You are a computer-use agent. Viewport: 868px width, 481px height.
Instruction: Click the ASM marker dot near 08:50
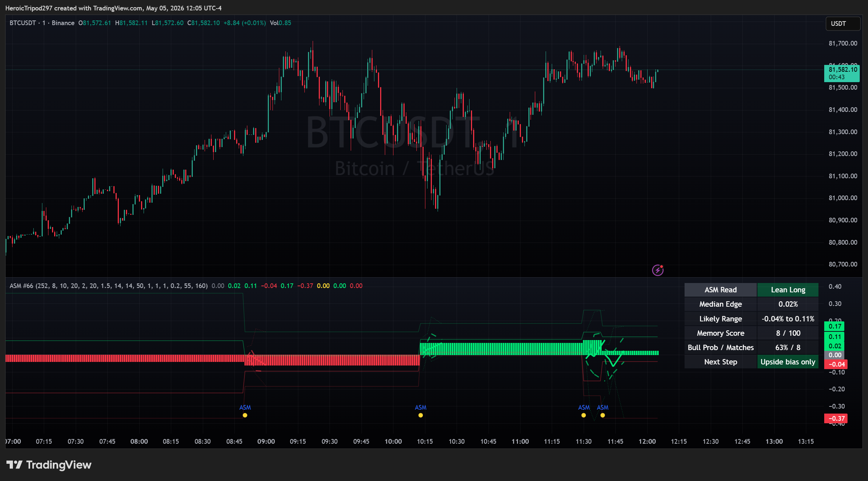245,415
